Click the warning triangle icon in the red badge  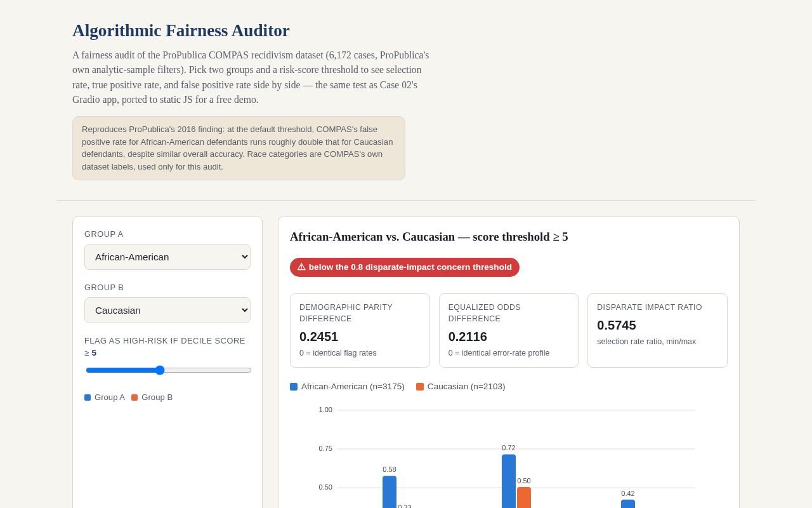point(301,267)
